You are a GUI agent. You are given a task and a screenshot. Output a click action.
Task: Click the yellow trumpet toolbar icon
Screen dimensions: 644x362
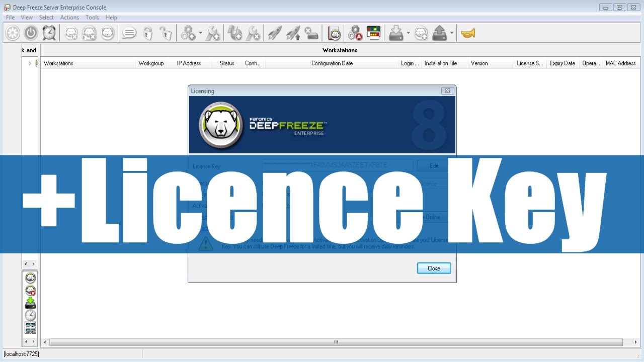468,33
